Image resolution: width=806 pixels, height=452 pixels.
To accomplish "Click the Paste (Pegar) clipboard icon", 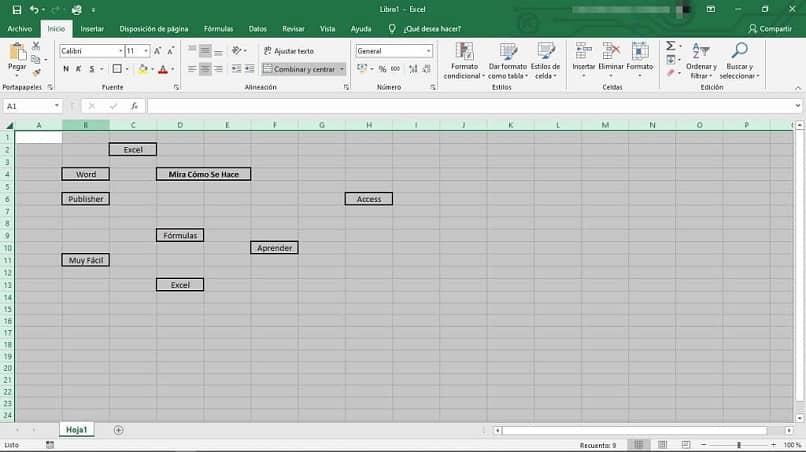I will tap(17, 52).
